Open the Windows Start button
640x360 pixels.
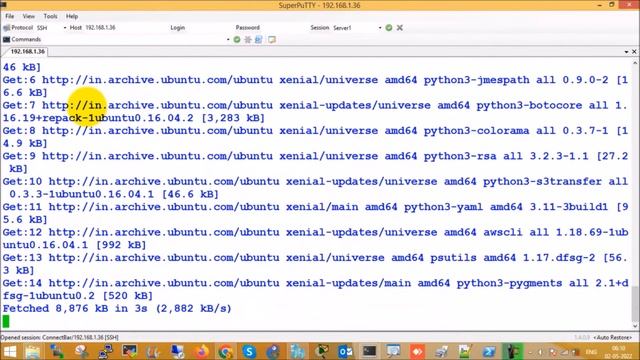pyautogui.click(x=9, y=351)
